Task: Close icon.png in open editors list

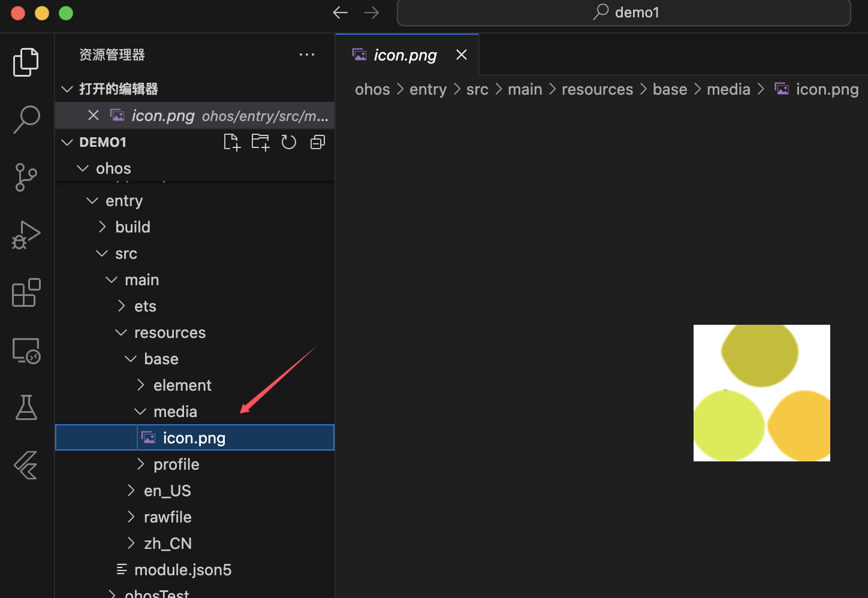Action: 94,115
